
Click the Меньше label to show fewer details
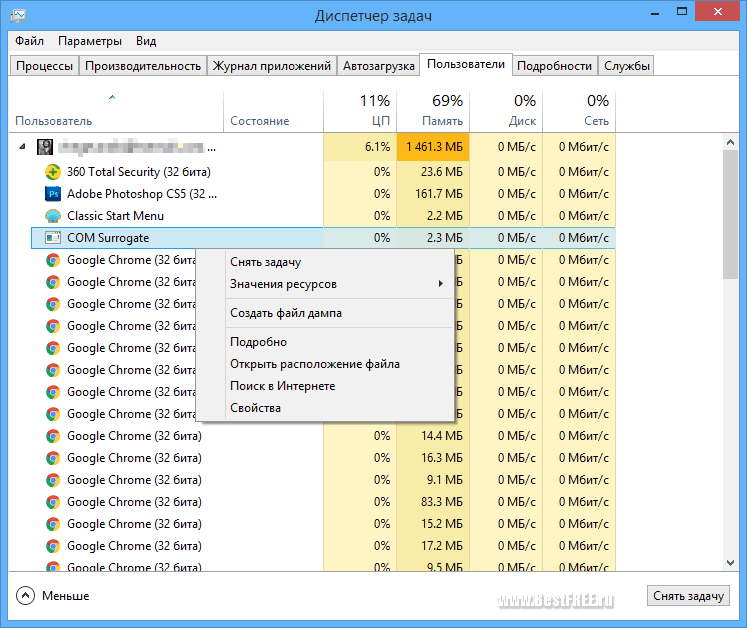65,596
